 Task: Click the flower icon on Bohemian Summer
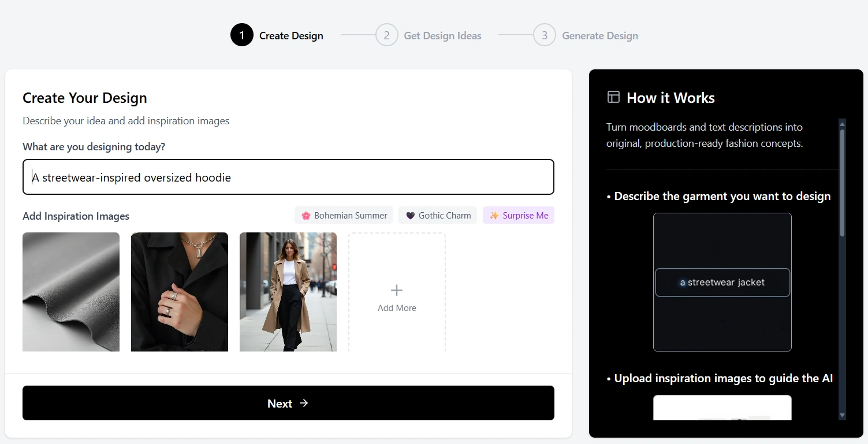pos(306,216)
